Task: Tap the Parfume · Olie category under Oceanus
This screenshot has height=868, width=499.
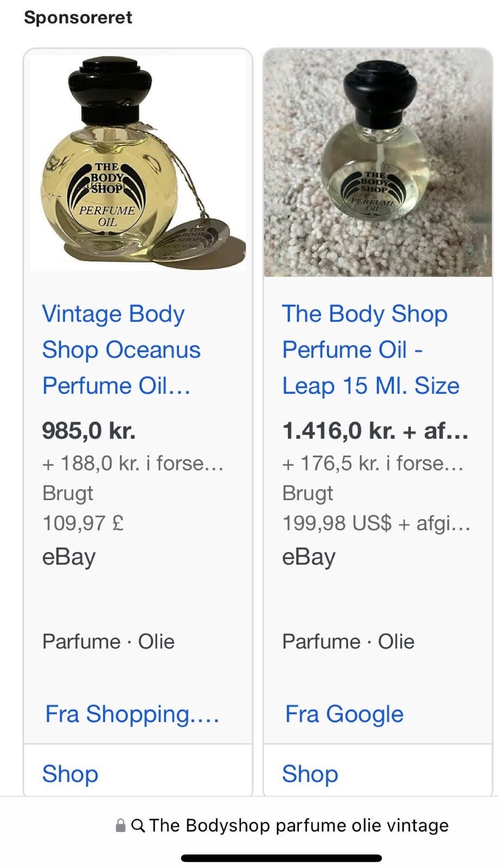Action: [x=108, y=641]
